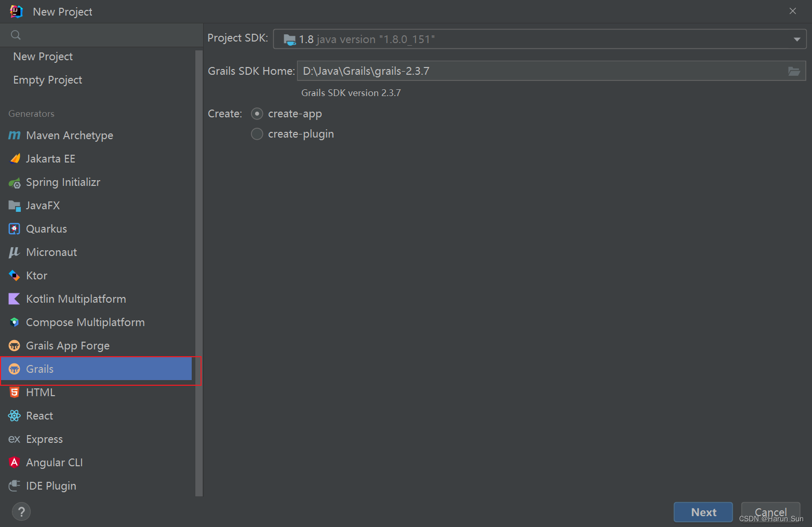Click the Kotlin Multiplatform icon

15,299
